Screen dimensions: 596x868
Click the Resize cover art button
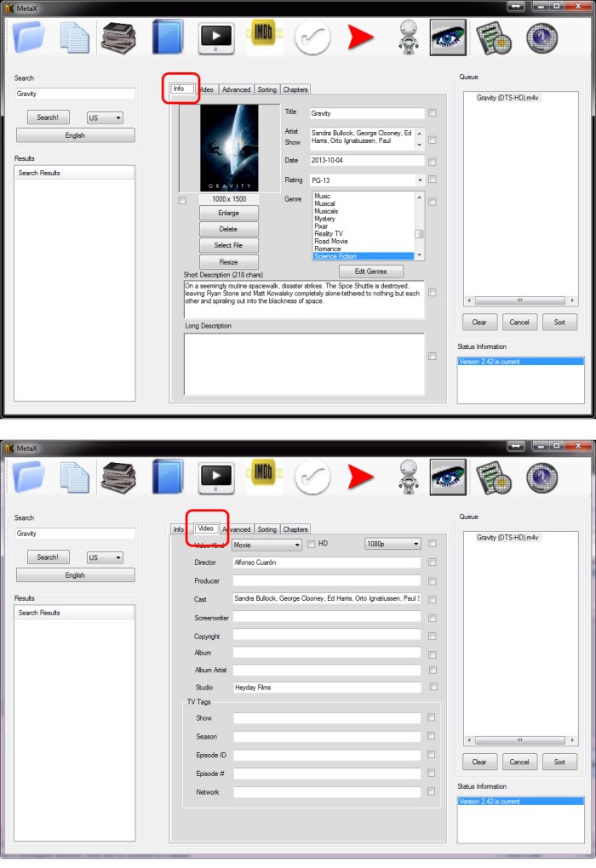point(229,262)
